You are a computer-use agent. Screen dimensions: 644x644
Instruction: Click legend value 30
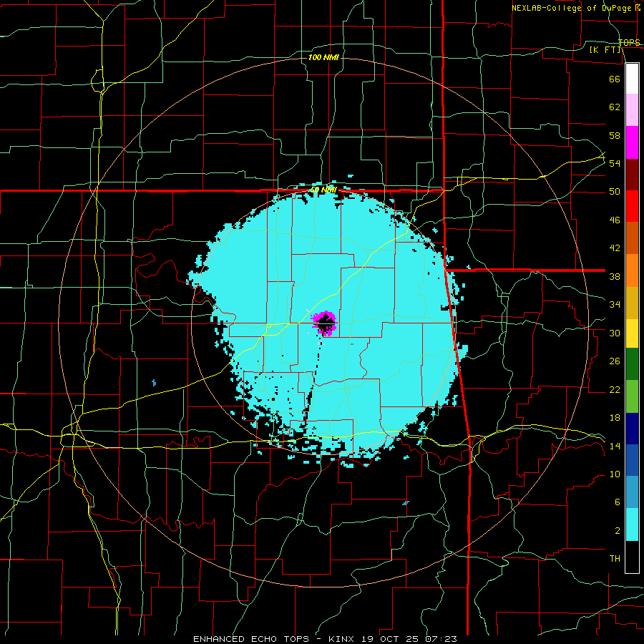click(x=615, y=333)
